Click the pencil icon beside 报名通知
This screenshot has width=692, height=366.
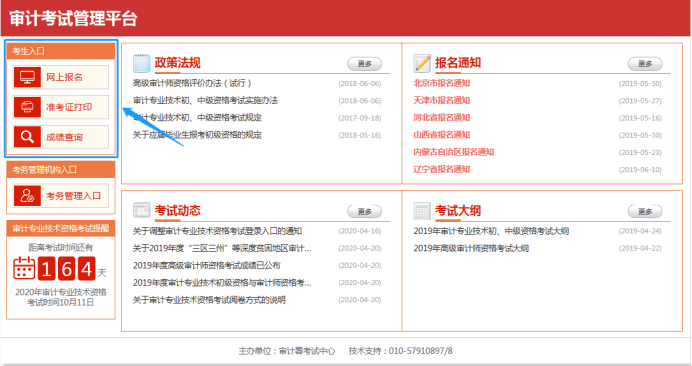click(422, 63)
